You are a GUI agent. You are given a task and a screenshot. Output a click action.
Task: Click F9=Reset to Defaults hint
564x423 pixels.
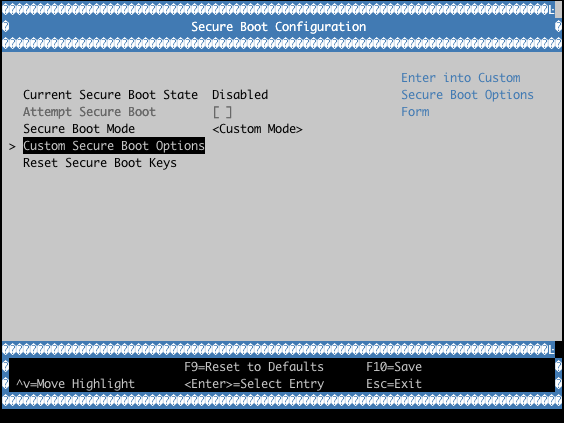(254, 367)
